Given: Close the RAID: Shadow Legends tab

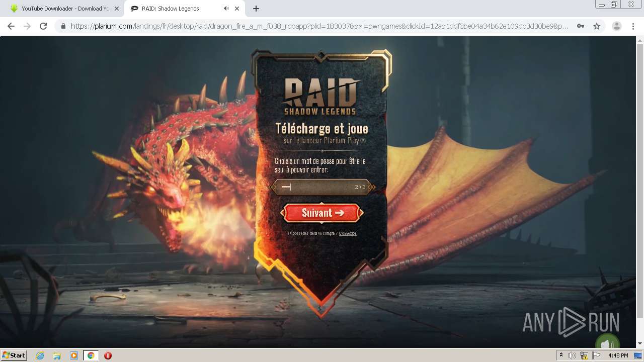Looking at the screenshot, I should [x=238, y=9].
